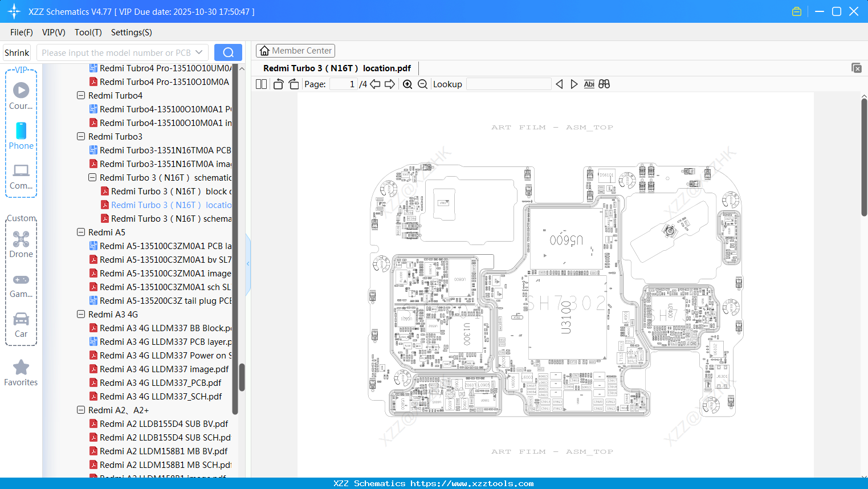Screen dimensions: 868x489
Task: Rotate the location drawing counterclockwise
Action: [278, 84]
